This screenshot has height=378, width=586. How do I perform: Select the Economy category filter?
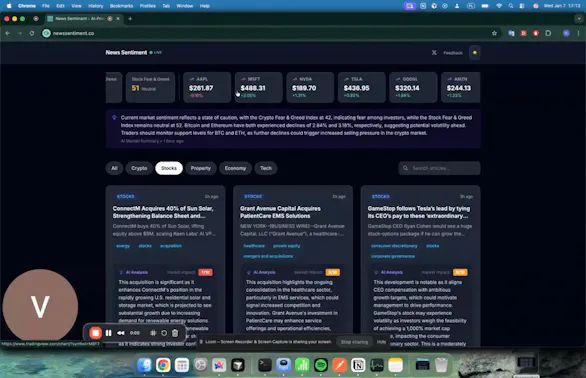(x=235, y=168)
